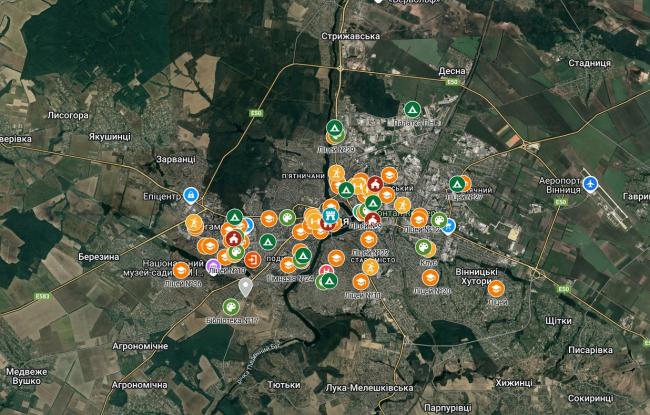Select the green palette marker above Клуб
Viewport: 650px width, 415px height.
(423, 247)
